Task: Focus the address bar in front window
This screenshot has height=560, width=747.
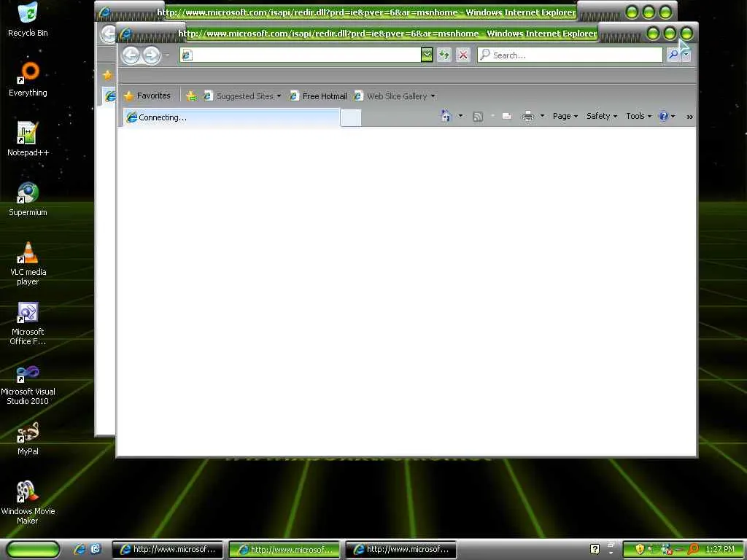Action: (300, 55)
